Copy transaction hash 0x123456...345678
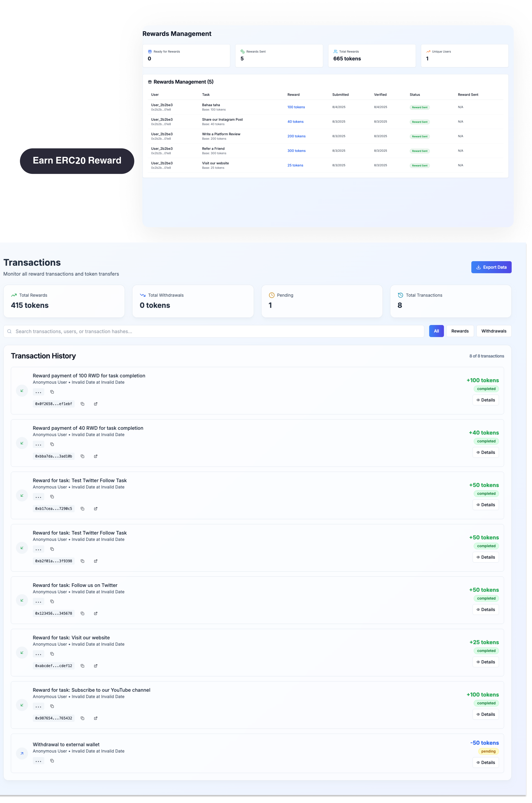 point(82,613)
